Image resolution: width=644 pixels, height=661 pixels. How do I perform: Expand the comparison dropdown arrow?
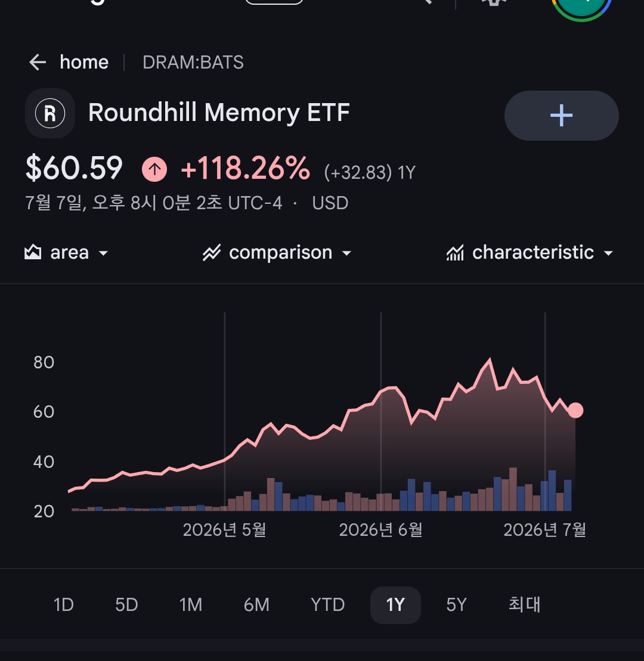(x=346, y=253)
